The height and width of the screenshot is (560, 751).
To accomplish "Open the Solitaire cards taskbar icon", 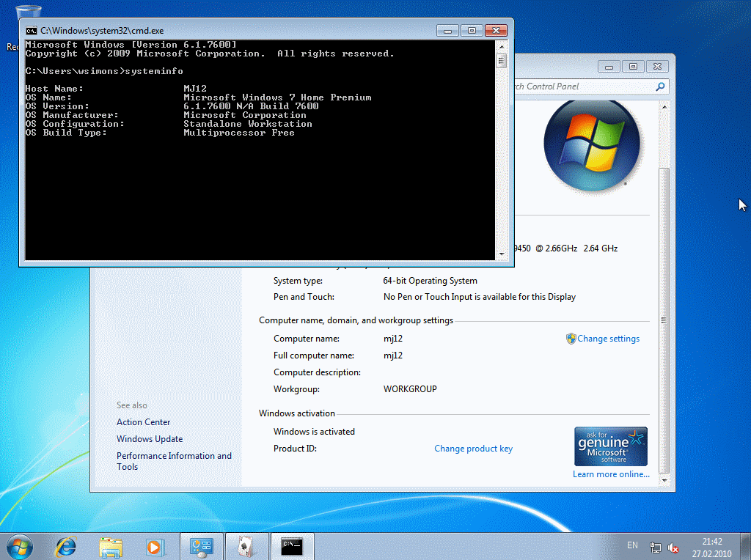I will (246, 546).
